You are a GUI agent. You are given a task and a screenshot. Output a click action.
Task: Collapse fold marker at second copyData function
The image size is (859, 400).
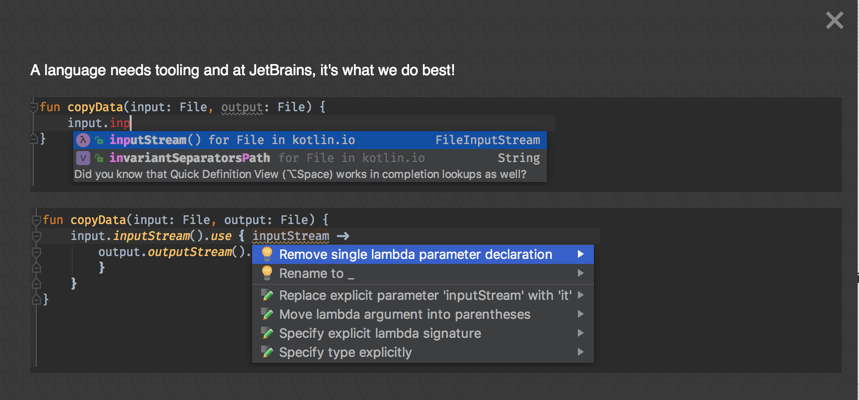point(37,220)
